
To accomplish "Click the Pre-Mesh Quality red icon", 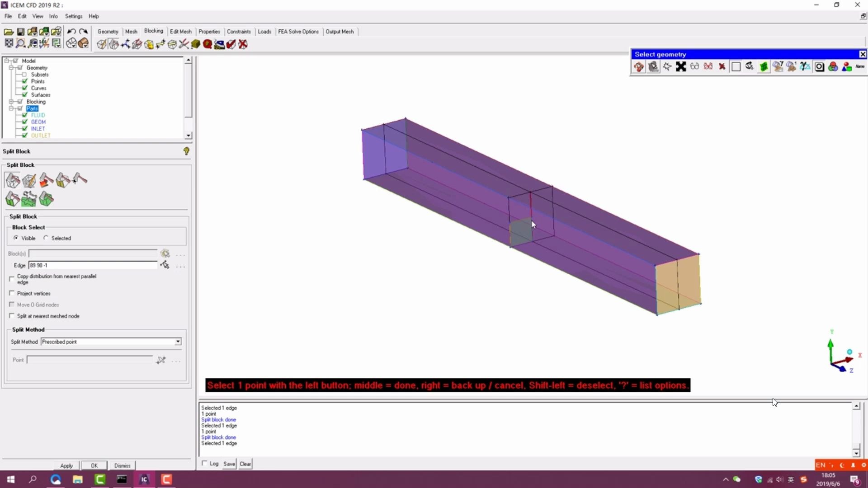I will [x=208, y=44].
